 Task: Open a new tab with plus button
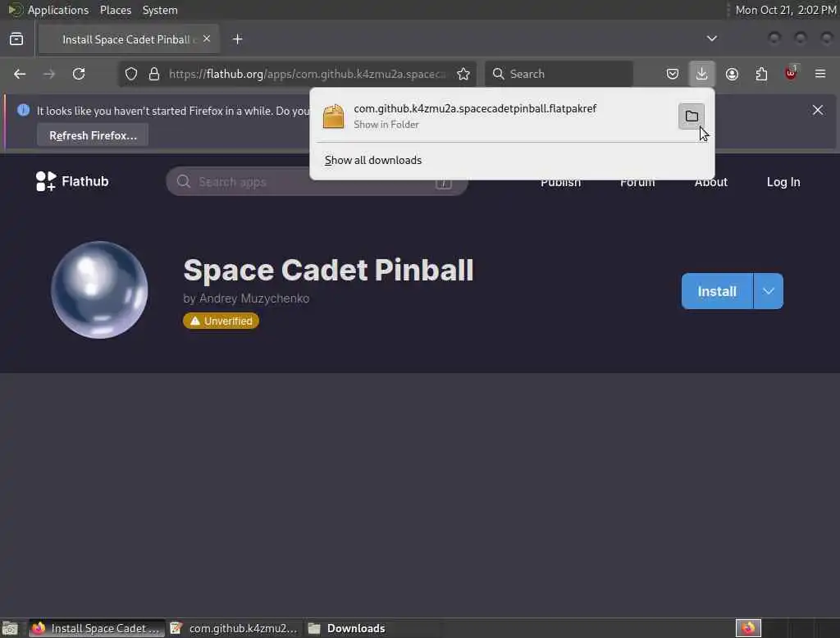coord(237,39)
